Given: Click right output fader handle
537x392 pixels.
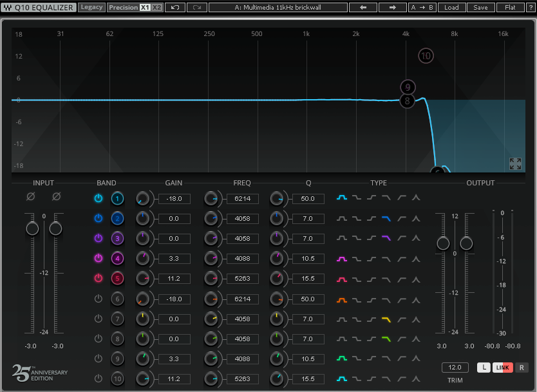Looking at the screenshot, I should click(466, 243).
